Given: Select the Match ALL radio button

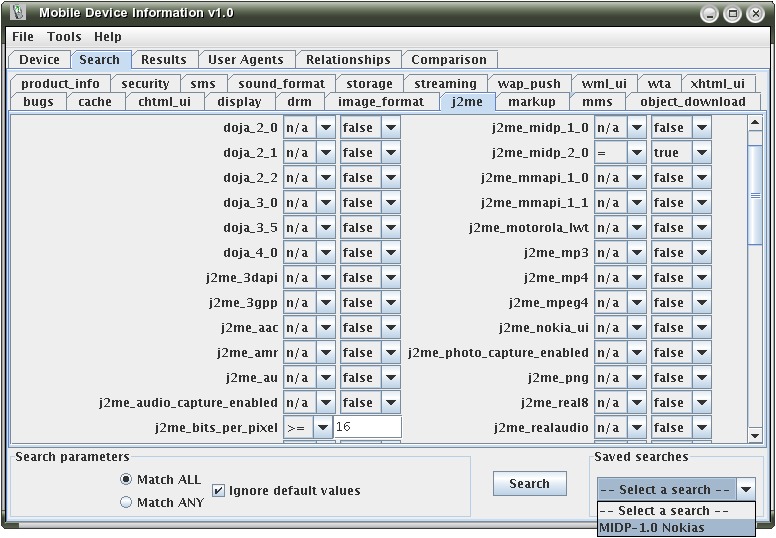Looking at the screenshot, I should coord(126,479).
